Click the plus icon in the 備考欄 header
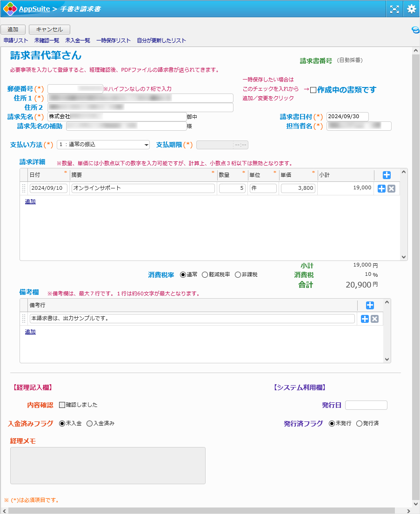420x514 pixels. tap(370, 306)
